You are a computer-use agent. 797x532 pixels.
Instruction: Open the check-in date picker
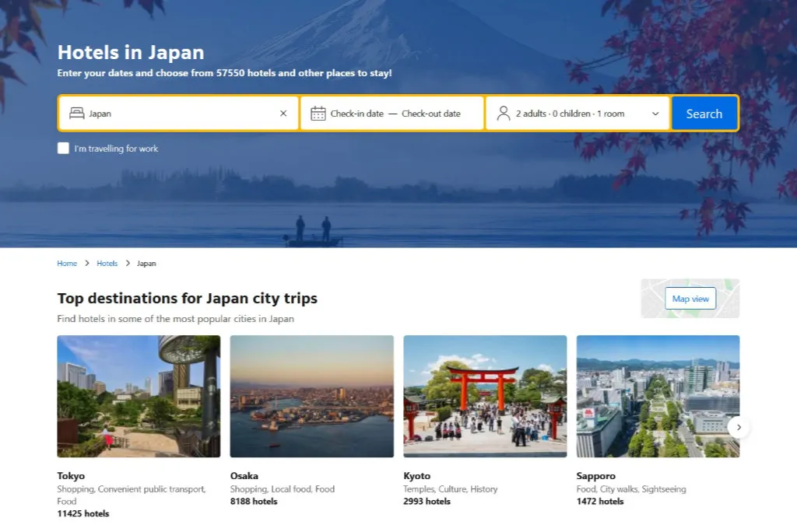[358, 113]
